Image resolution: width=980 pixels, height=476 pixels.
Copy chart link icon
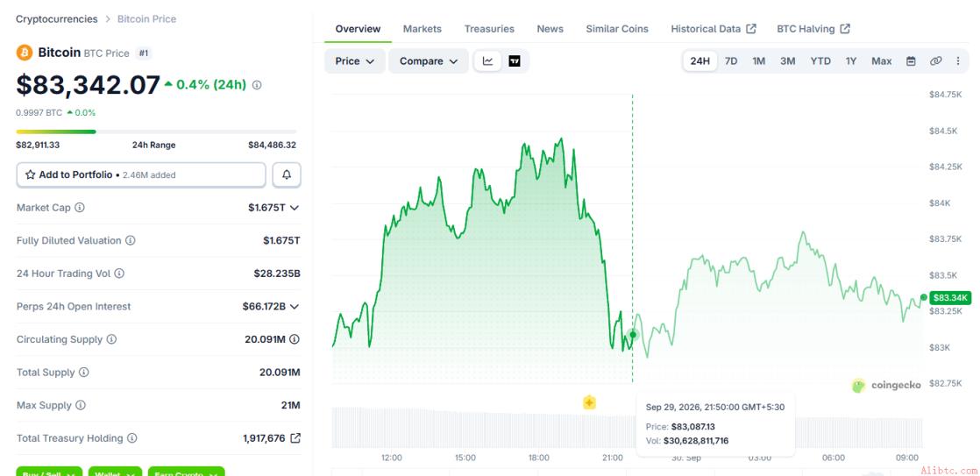pyautogui.click(x=935, y=61)
